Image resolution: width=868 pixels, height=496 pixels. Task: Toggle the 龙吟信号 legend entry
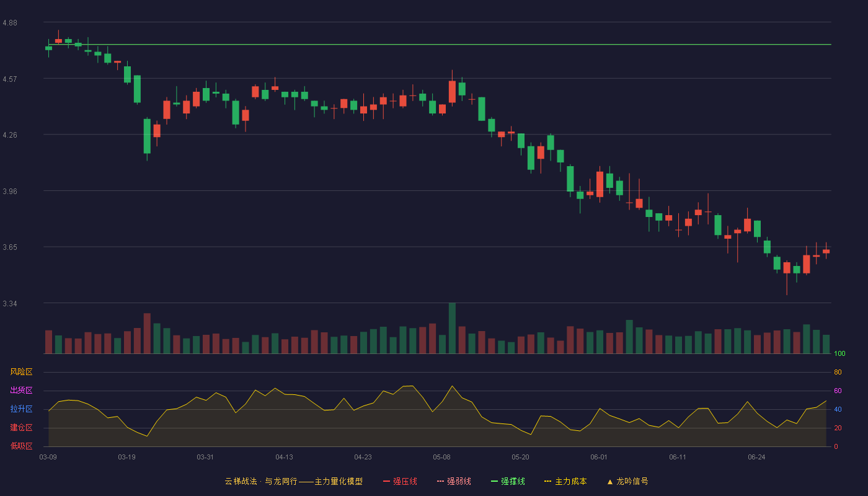click(x=627, y=481)
